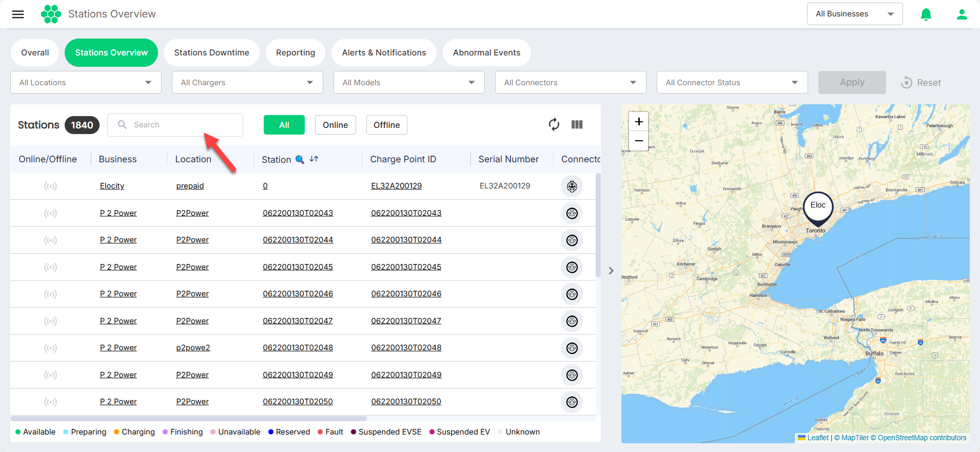This screenshot has height=452, width=980.
Task: Click the green honeycomb app logo
Action: 51,14
